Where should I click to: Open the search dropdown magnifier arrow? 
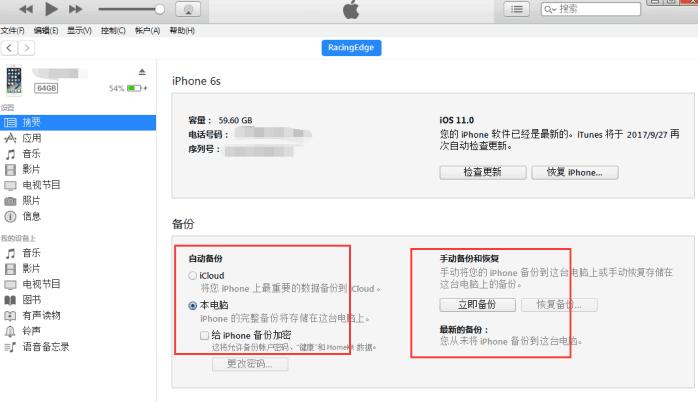[551, 9]
